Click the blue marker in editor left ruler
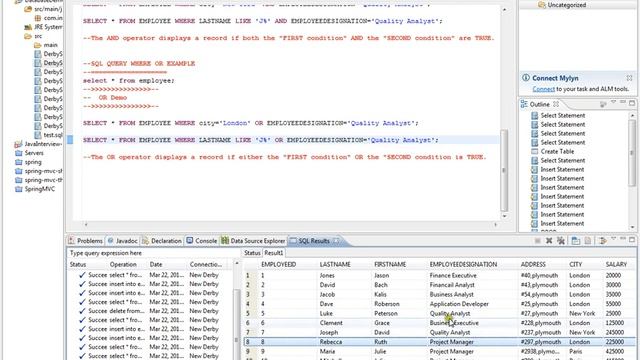640x360 pixels. 70,140
